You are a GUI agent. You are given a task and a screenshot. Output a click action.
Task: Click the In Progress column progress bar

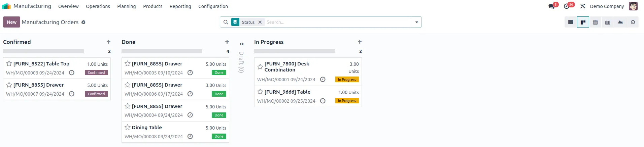(295, 51)
